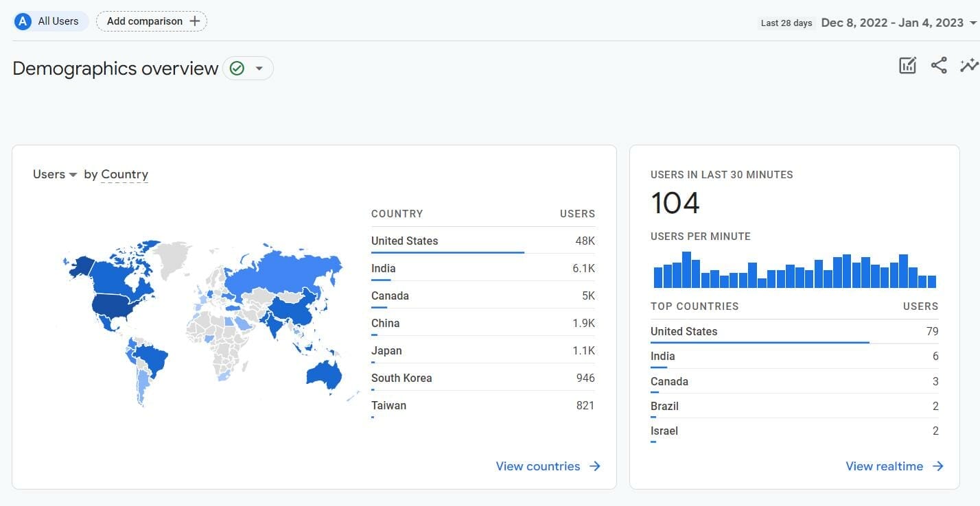The image size is (980, 506).
Task: Click the Canada realtime row with 3 users
Action: (794, 381)
